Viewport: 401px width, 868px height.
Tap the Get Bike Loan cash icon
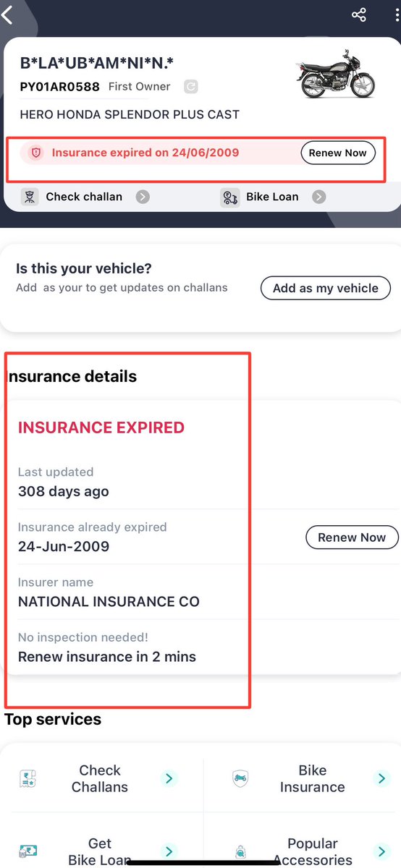pos(28,851)
